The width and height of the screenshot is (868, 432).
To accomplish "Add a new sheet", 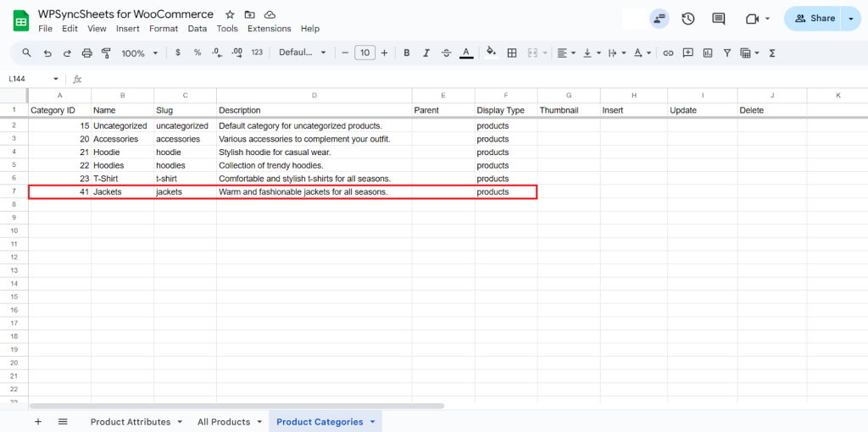I will pos(38,422).
